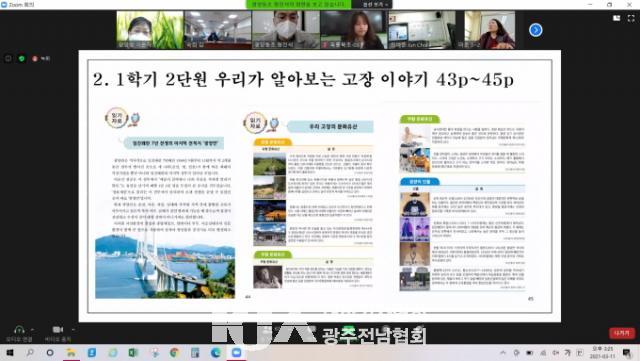The height and width of the screenshot is (361, 640).
Task: Enter full screen mode icon
Action: pyautogui.click(x=631, y=18)
